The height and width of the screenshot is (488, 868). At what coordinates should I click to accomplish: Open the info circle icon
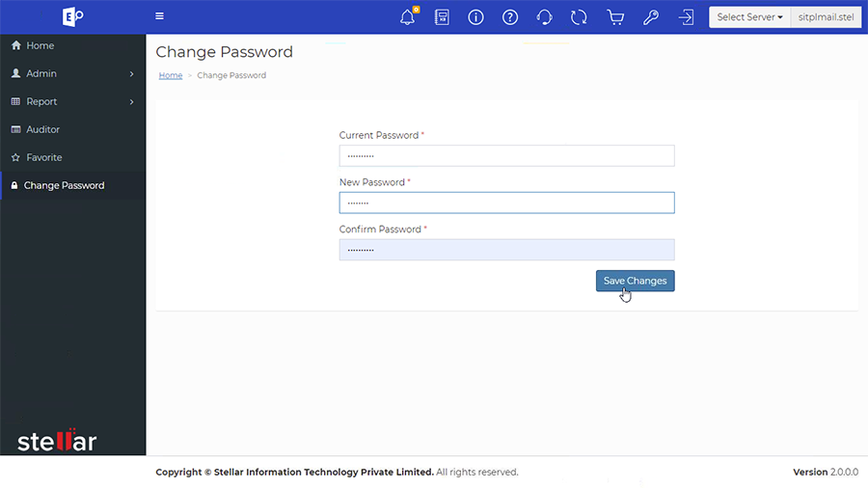[x=475, y=17]
